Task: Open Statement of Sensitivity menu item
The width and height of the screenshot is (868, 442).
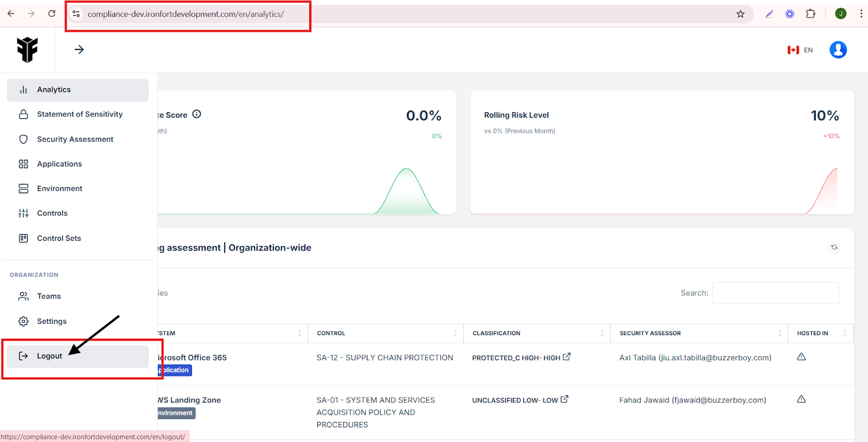Action: coord(79,114)
